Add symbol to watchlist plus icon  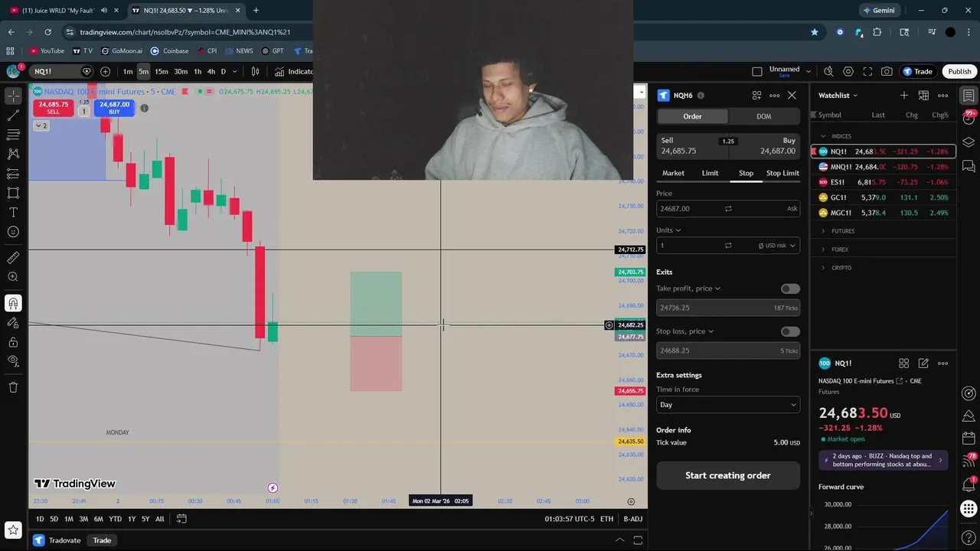[x=903, y=96]
